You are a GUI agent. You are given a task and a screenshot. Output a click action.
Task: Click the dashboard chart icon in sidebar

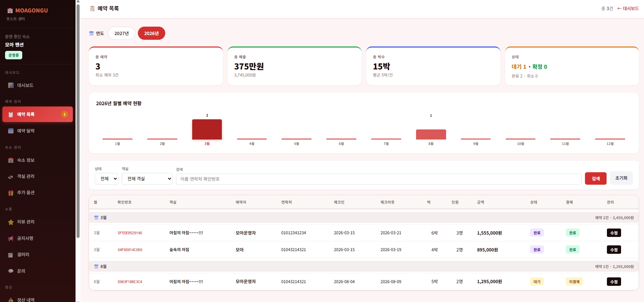11,85
